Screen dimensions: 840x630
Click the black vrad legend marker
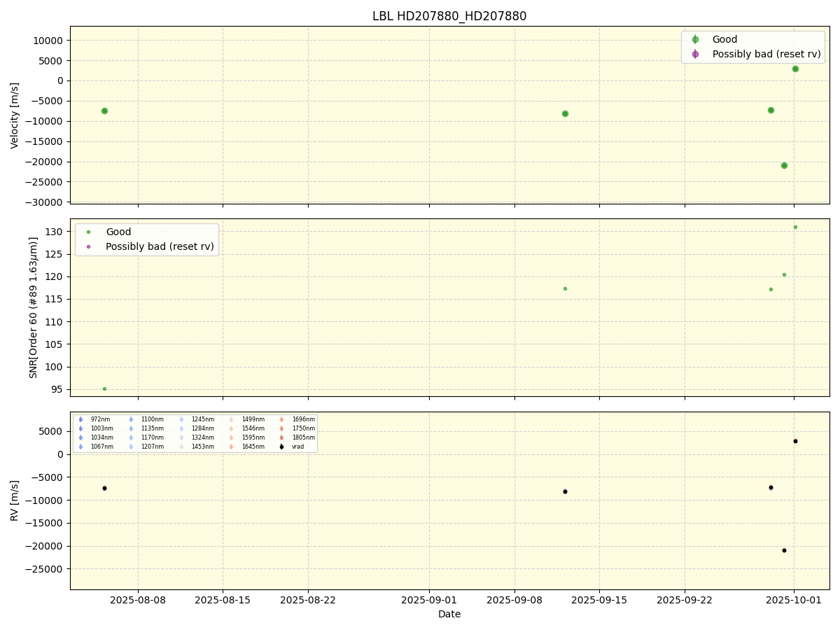coord(281,447)
